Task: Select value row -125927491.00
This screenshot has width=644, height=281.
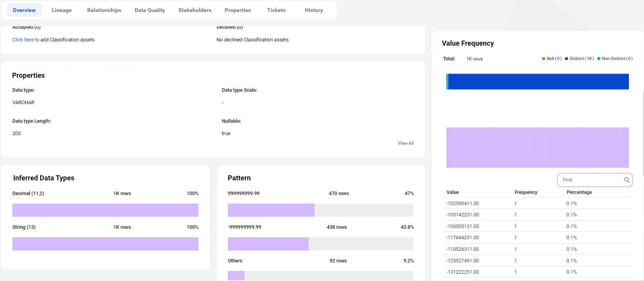Action: pos(538,261)
